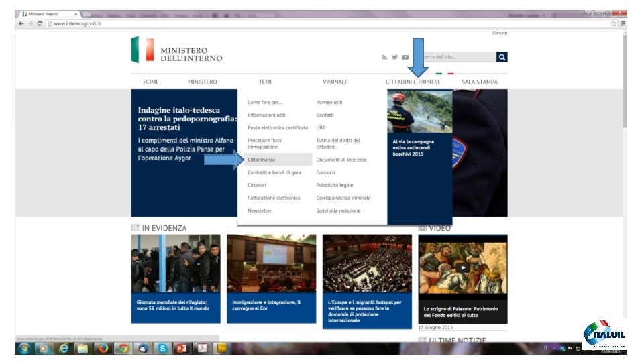Select Informazioni utili in the dropdown
This screenshot has width=644, height=362.
(266, 115)
